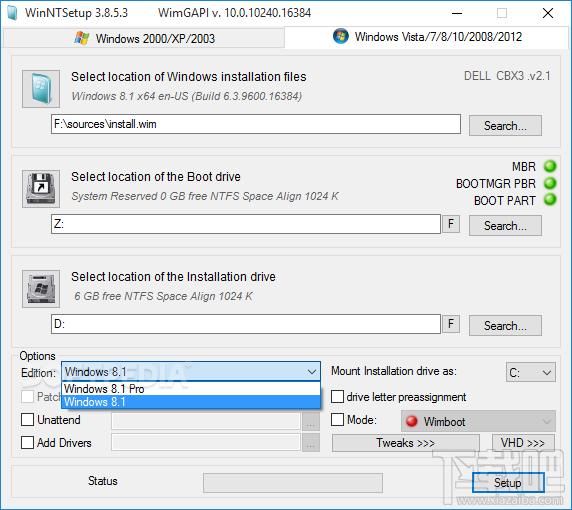Click the Boot drive Z: input field
This screenshot has width=572, height=510.
point(246,224)
